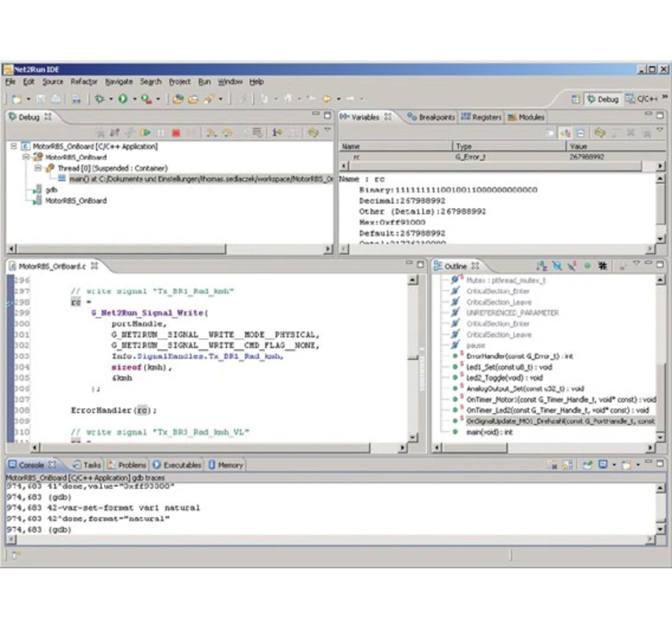Toggle Instruction Stepping Mode in Debug view
The width and height of the screenshot is (672, 625).
click(x=277, y=133)
